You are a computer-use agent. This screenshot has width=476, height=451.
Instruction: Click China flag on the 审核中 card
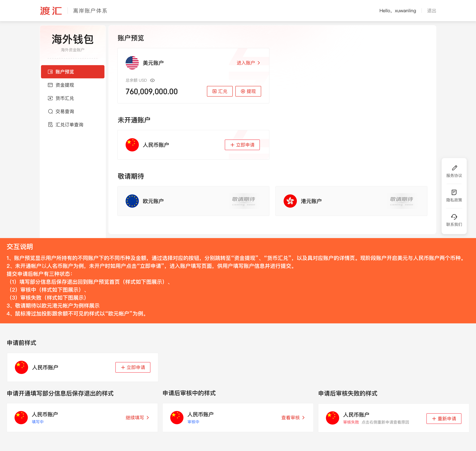[x=177, y=418]
